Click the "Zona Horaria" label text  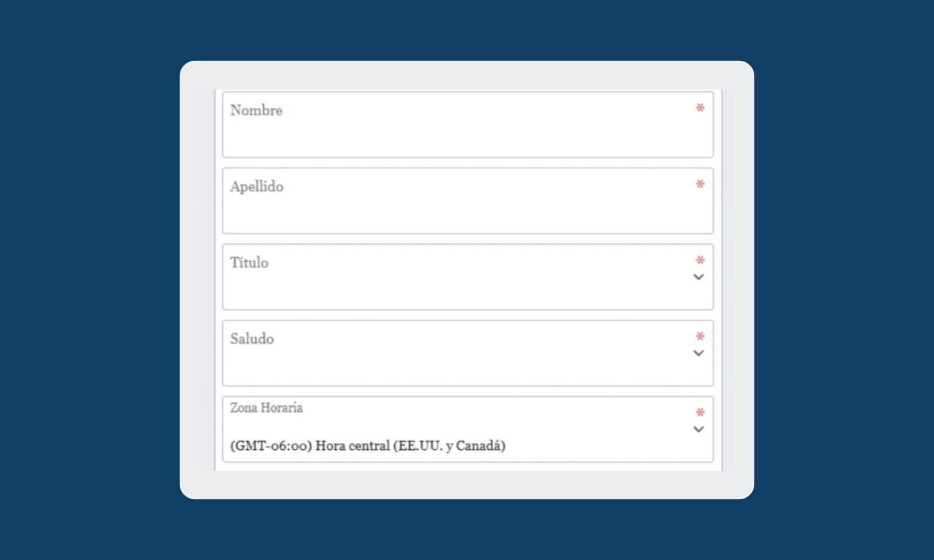click(266, 408)
